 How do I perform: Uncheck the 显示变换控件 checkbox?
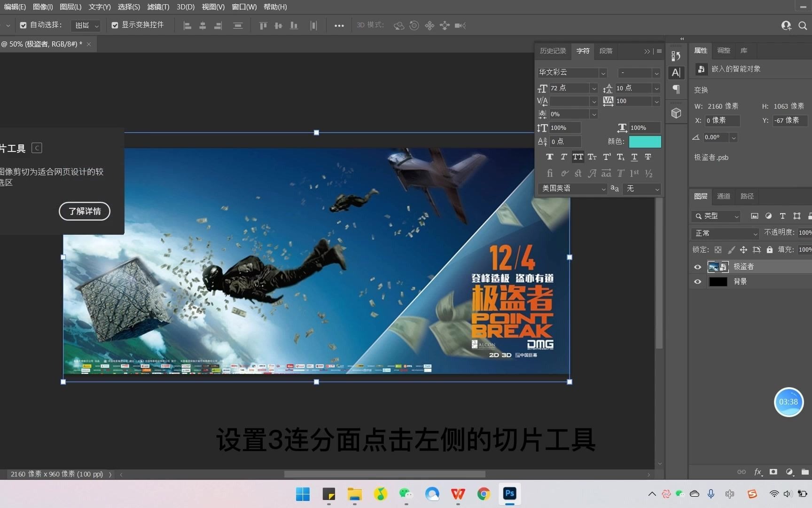(x=115, y=25)
